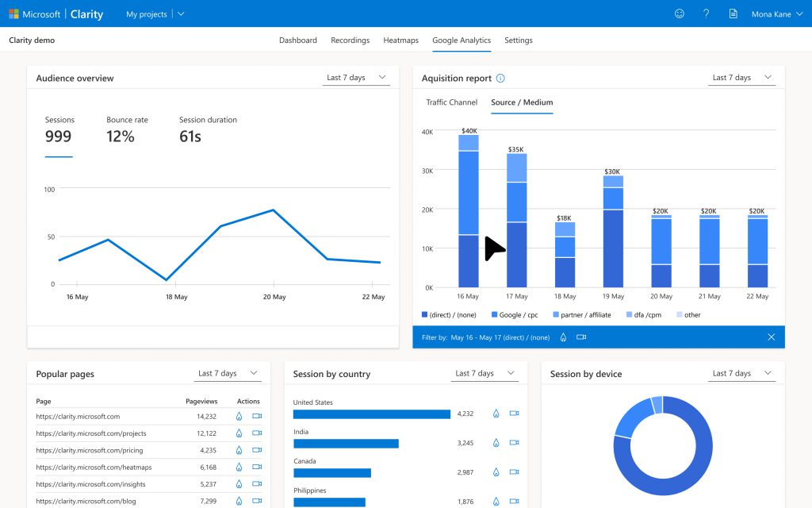Select the Session duration metric
The width and height of the screenshot is (812, 508).
tap(209, 129)
